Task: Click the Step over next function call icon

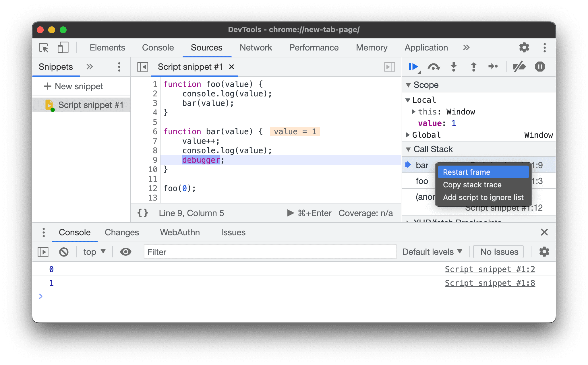Action: tap(434, 68)
